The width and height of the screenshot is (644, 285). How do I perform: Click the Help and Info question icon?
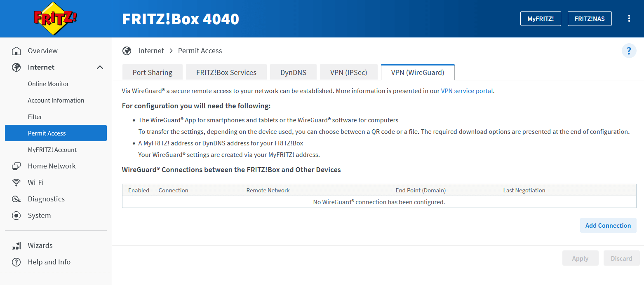(16, 262)
